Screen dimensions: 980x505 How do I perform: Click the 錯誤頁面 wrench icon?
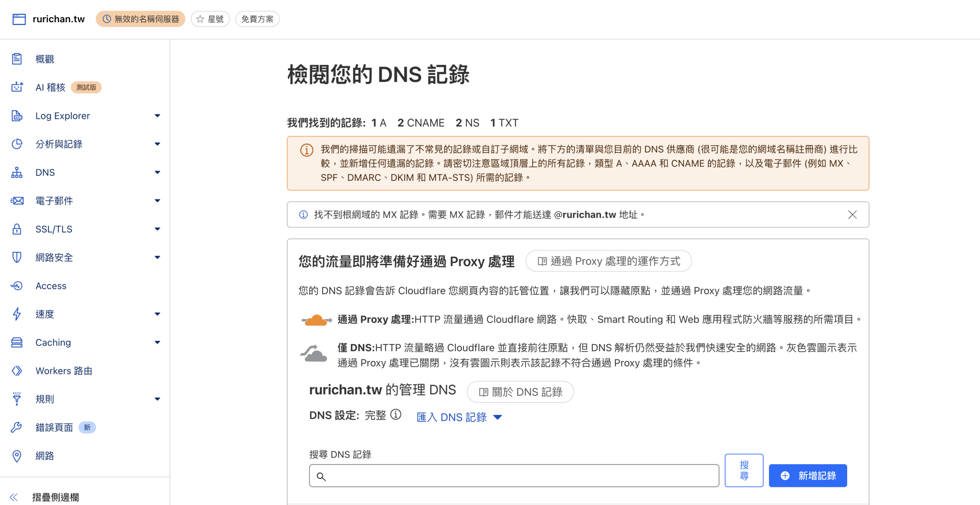point(17,428)
